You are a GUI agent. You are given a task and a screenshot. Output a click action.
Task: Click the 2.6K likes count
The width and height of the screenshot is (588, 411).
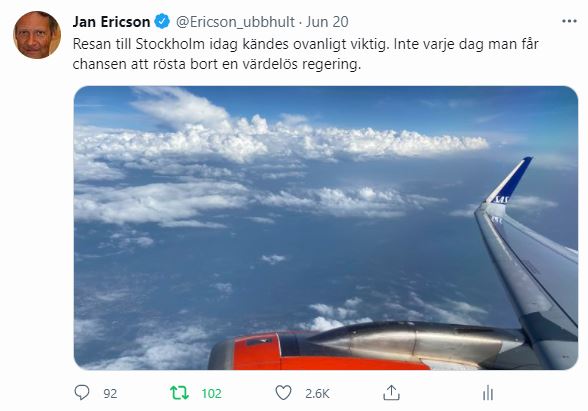pyautogui.click(x=317, y=394)
